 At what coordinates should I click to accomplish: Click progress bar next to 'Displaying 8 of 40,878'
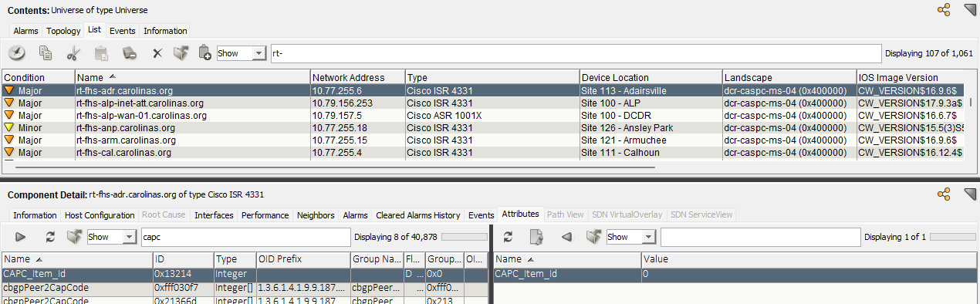pyautogui.click(x=464, y=237)
